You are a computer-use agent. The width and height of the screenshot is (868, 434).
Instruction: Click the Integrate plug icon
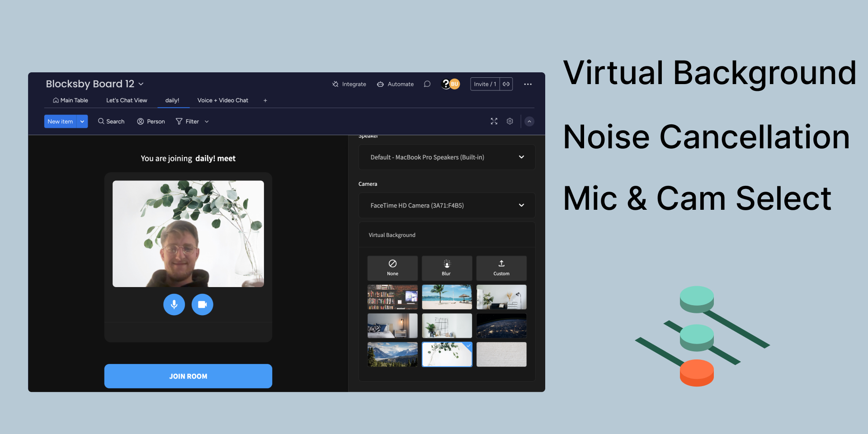335,84
